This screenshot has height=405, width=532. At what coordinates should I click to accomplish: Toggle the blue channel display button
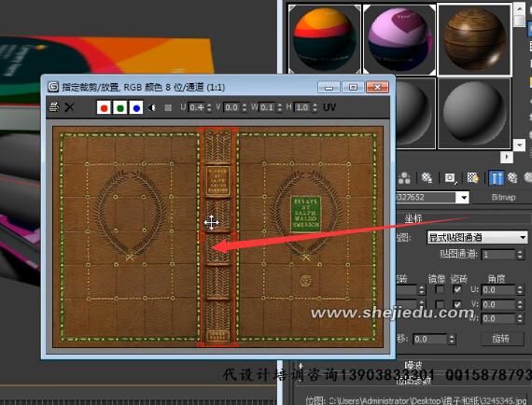pyautogui.click(x=136, y=107)
